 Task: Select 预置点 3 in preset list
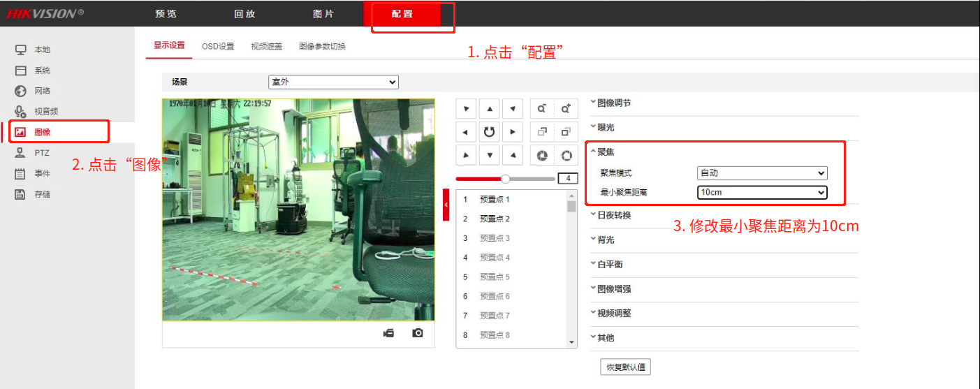point(512,238)
